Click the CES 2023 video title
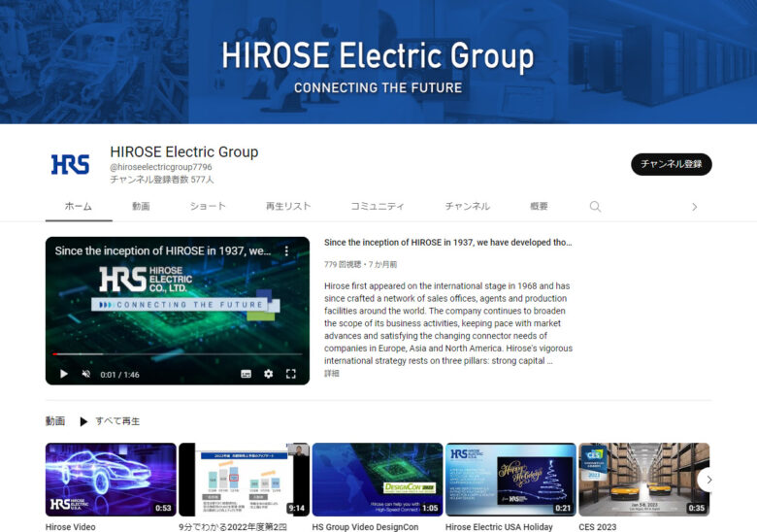The width and height of the screenshot is (757, 532). [x=598, y=527]
